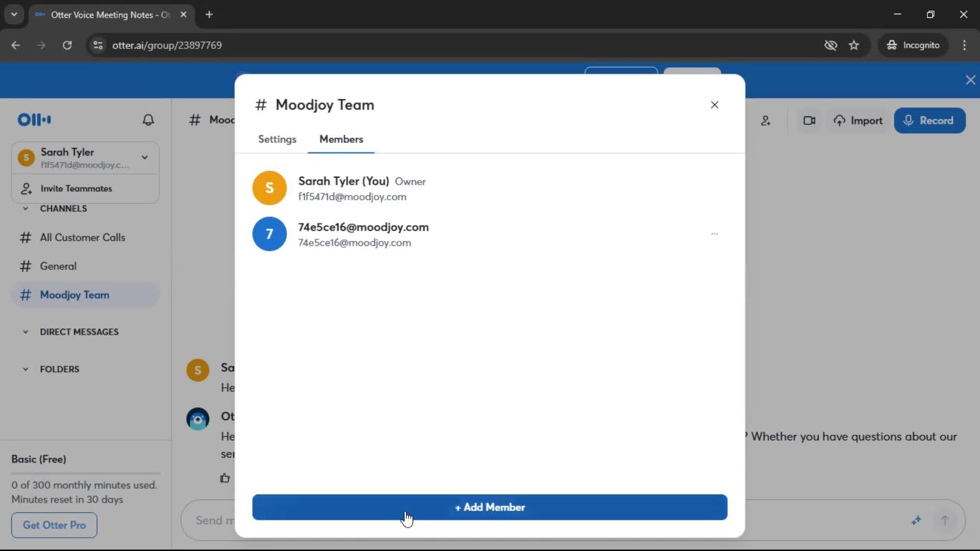This screenshot has width=980, height=551.
Task: Dismiss the top blue banner
Action: [970, 80]
